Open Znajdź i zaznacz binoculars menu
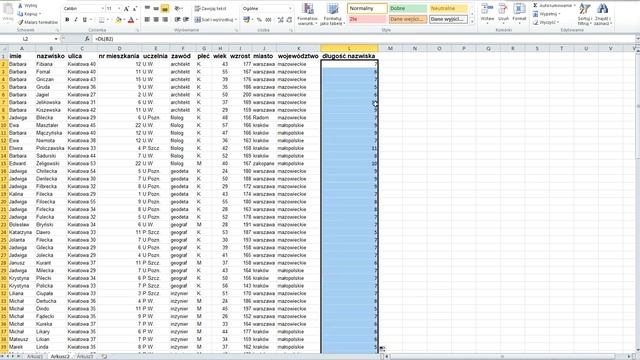Image resolution: width=640 pixels, height=360 pixels. tap(602, 14)
